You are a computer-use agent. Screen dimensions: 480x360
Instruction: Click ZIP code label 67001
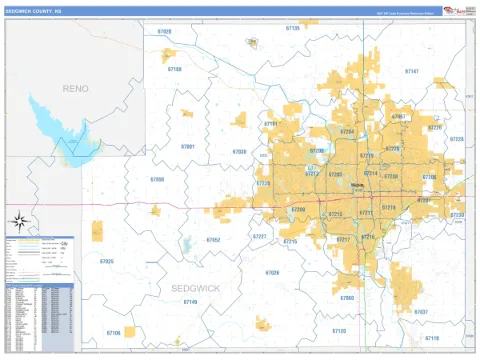[188, 147]
